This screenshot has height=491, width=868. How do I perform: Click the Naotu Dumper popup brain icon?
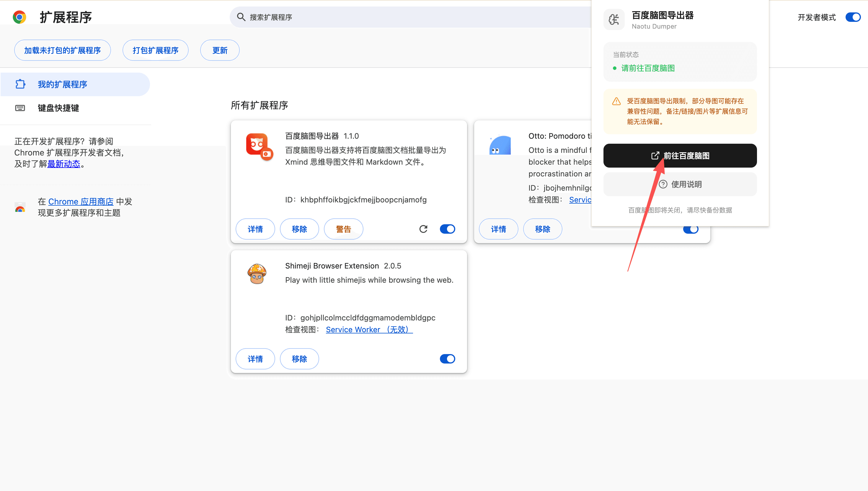tap(614, 19)
